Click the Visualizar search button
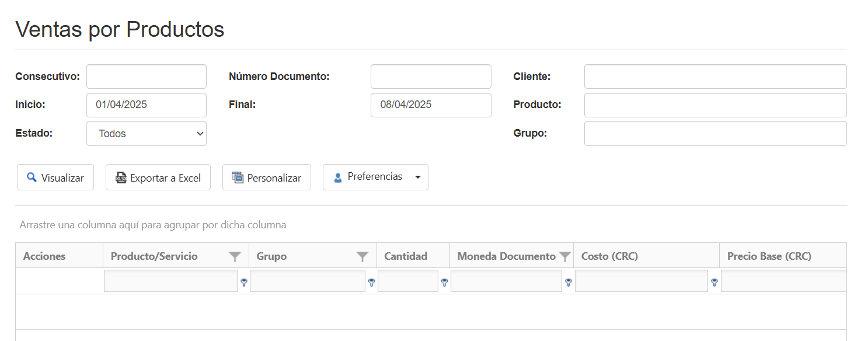 55,178
